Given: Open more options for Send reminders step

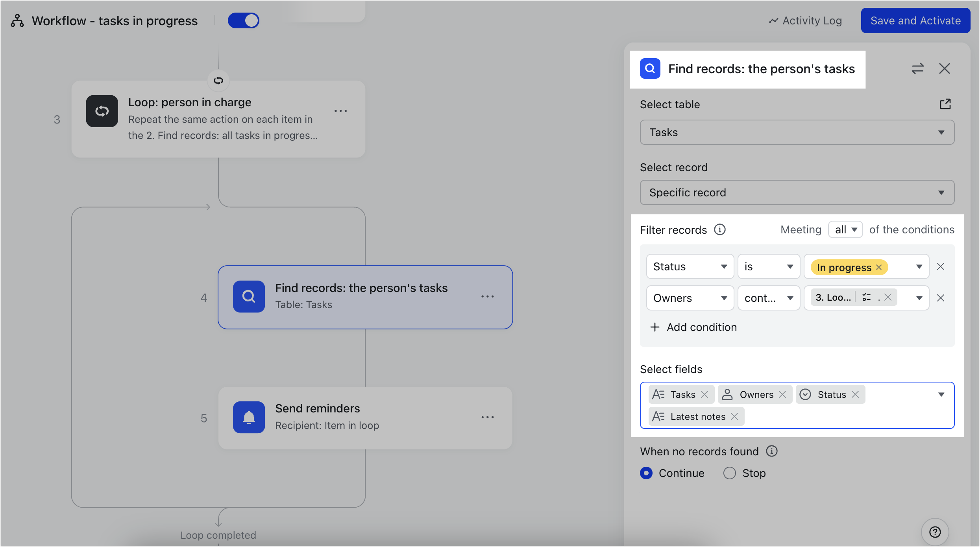Looking at the screenshot, I should [487, 417].
